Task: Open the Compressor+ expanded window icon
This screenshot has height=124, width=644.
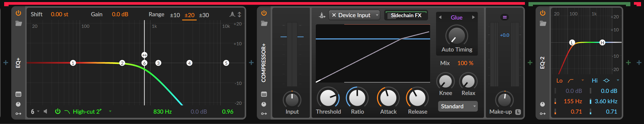Action: coord(264,94)
